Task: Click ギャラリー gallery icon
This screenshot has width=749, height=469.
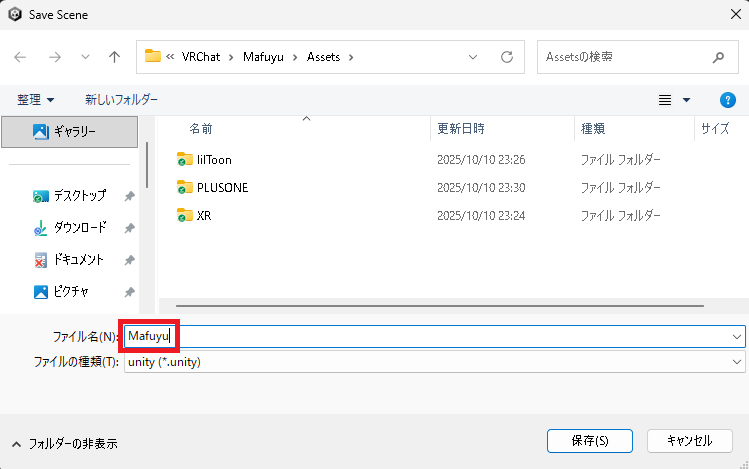Action: 41,131
